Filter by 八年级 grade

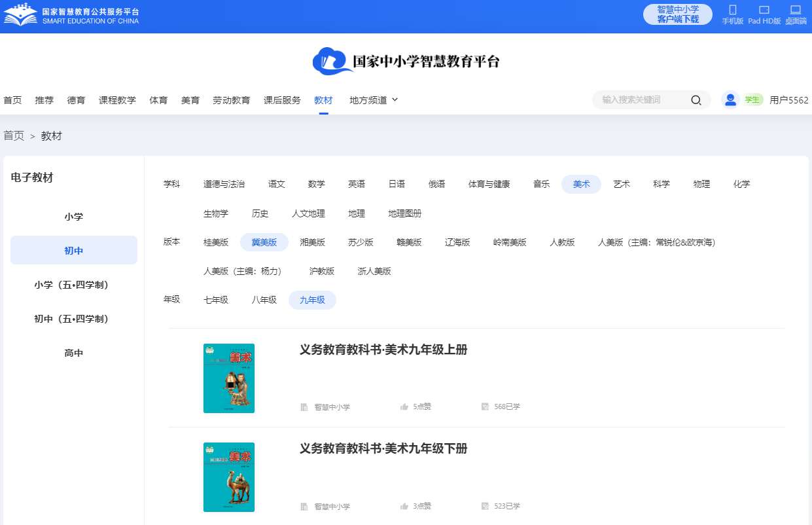pos(264,300)
